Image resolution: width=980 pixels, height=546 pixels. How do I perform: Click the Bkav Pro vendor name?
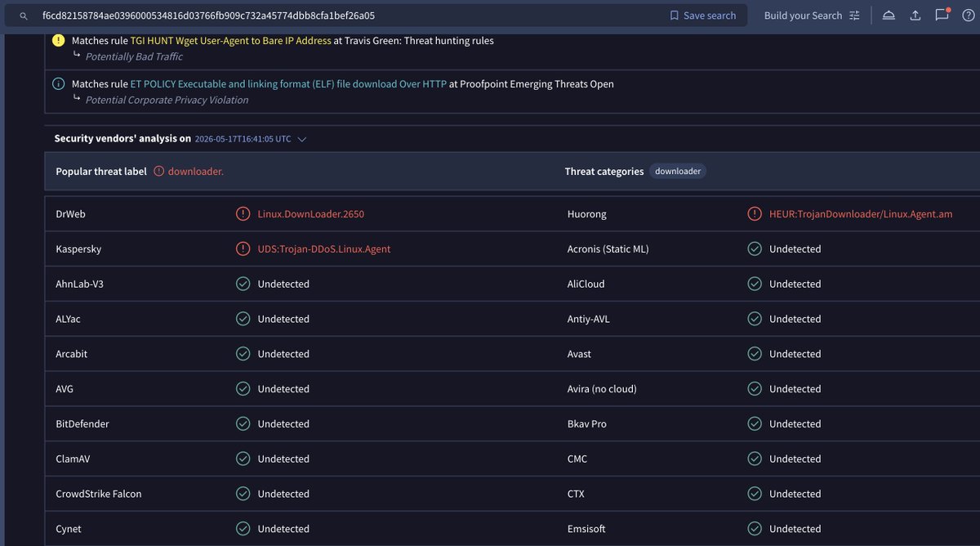click(587, 424)
